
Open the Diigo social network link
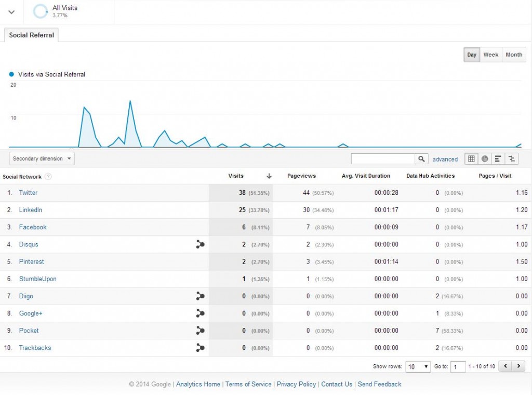pyautogui.click(x=26, y=296)
